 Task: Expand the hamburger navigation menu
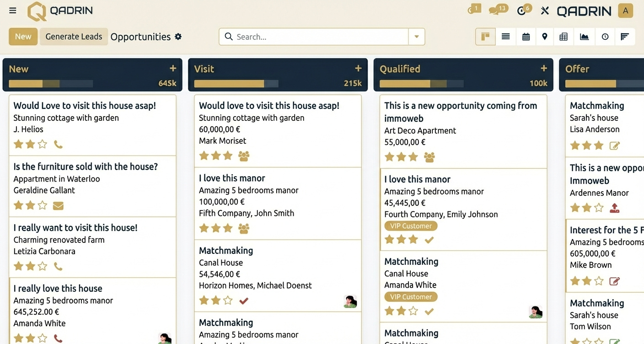click(12, 10)
